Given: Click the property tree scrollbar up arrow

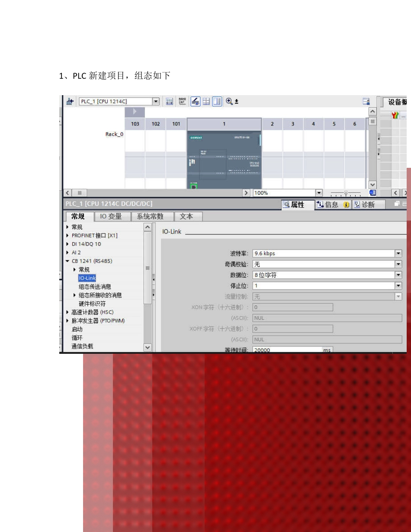Looking at the screenshot, I should point(148,227).
